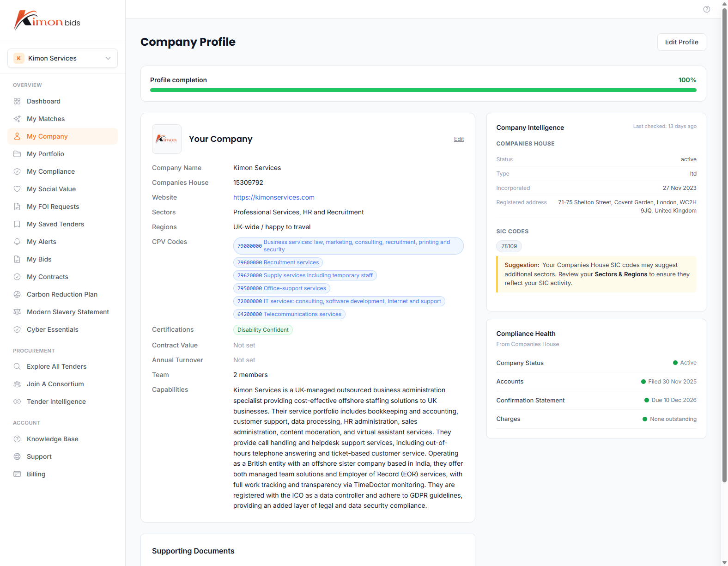Viewport: 728px width, 566px height.
Task: Open the kimonservices.com website link
Action: tap(274, 197)
